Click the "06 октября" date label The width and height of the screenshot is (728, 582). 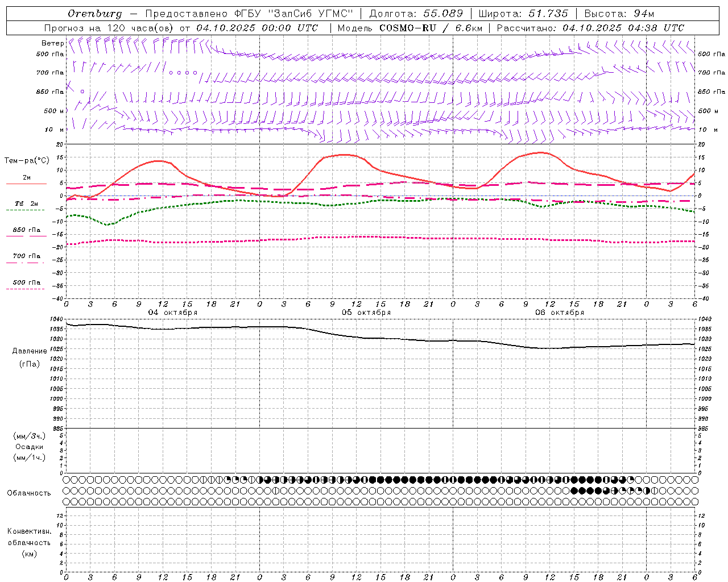point(560,313)
